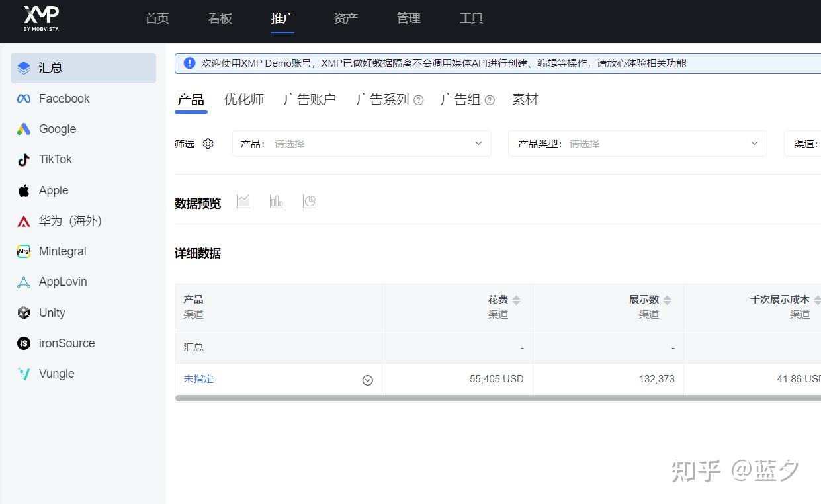Select Mintegral channel in sidebar
Screen dimensions: 821x504
click(x=83, y=251)
